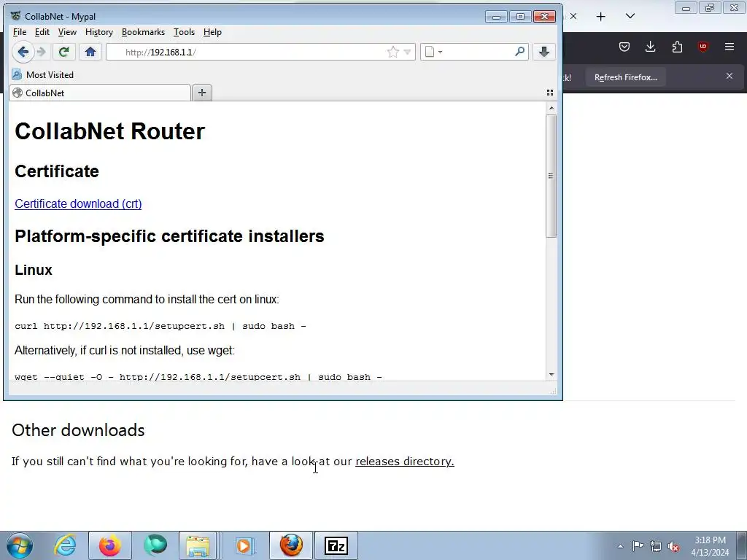Open the teal globe browser taskbar icon
The image size is (747, 560).
[155, 545]
